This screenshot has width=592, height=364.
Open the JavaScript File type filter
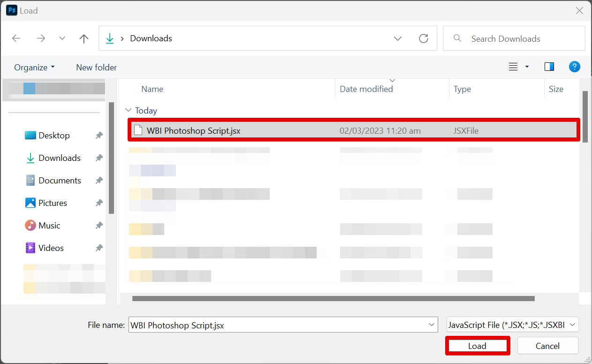[x=512, y=325]
